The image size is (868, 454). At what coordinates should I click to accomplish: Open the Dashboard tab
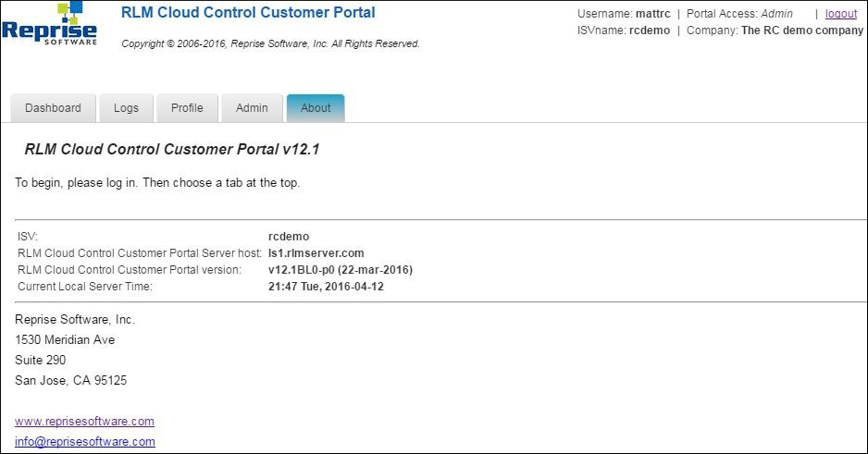click(53, 108)
